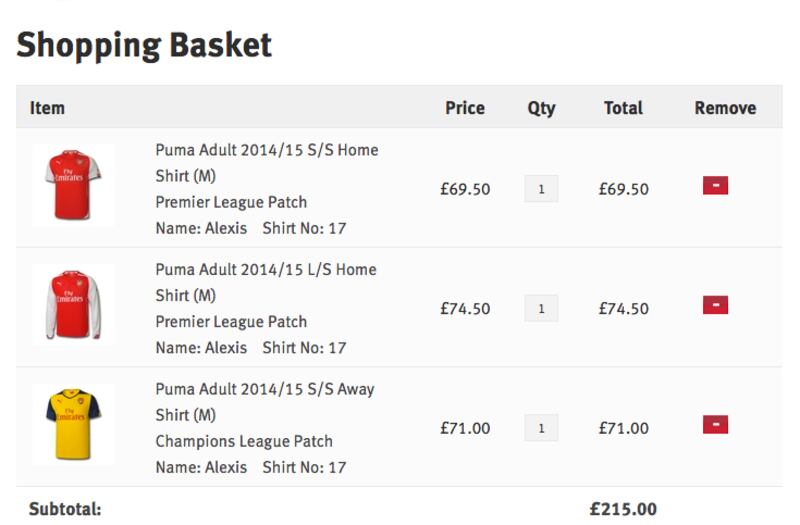Open Puma Adult 2014/15 S/S Home Shirt link
Screen dimensions: 800x525
click(267, 163)
